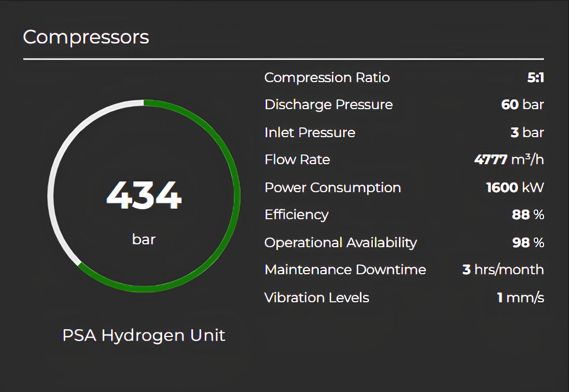
Task: Click the Compression Ratio label
Action: pos(327,78)
